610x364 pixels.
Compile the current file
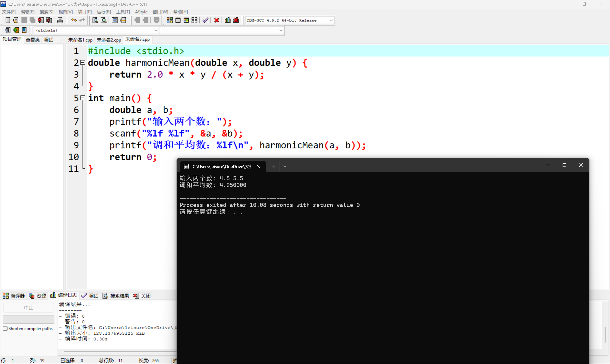(x=169, y=20)
